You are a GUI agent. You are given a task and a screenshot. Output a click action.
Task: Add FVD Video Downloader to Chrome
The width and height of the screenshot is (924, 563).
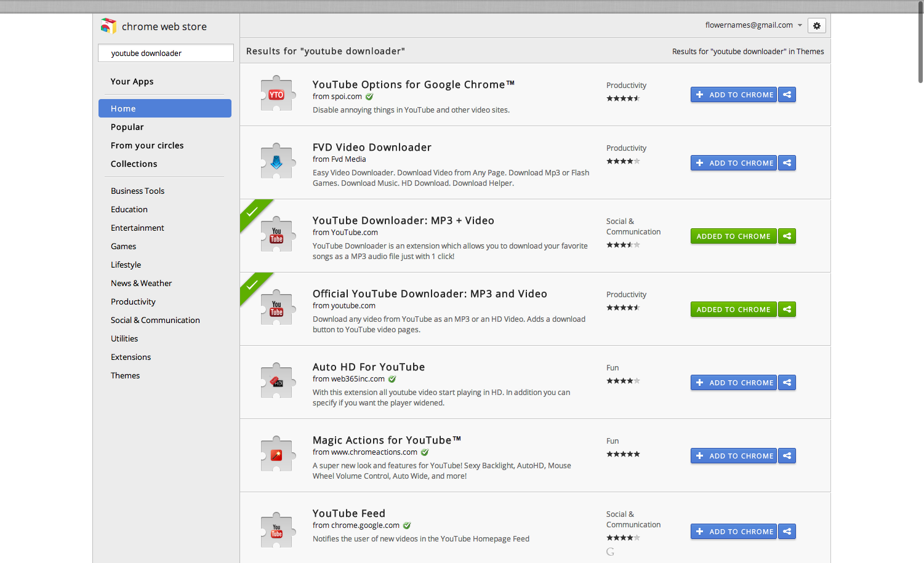click(x=734, y=163)
